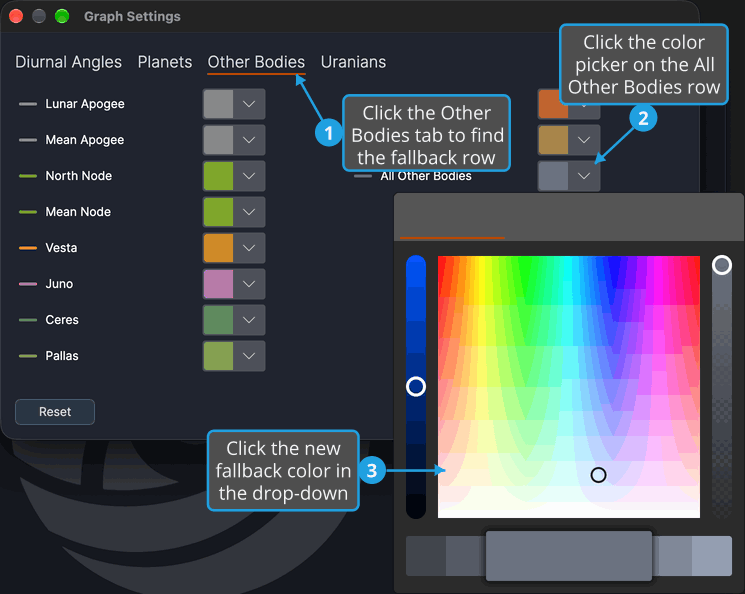The width and height of the screenshot is (745, 594).
Task: Click the North Node row label
Action: 79,176
